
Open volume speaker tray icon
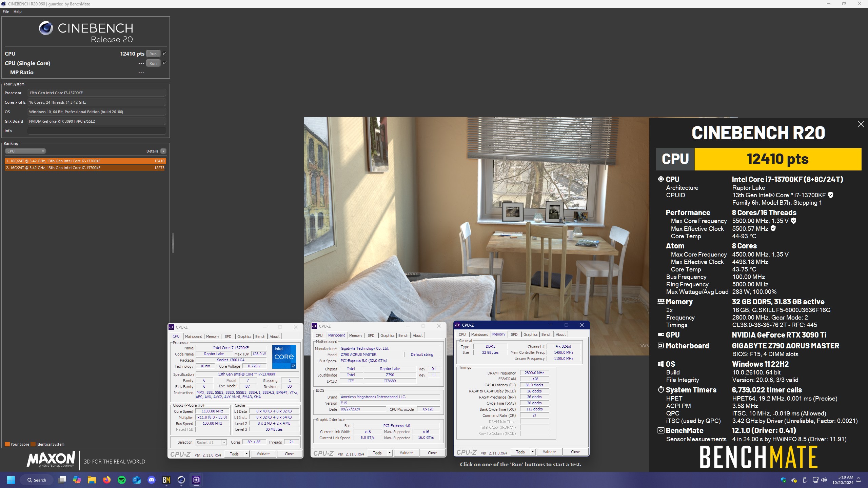point(824,480)
